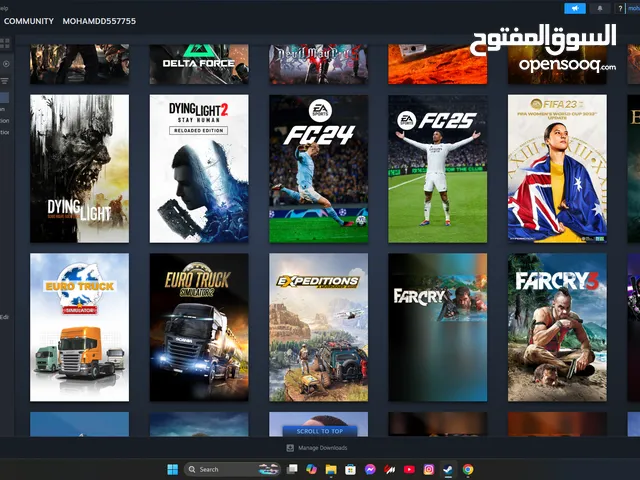Open Google Chrome from the taskbar

point(468,469)
